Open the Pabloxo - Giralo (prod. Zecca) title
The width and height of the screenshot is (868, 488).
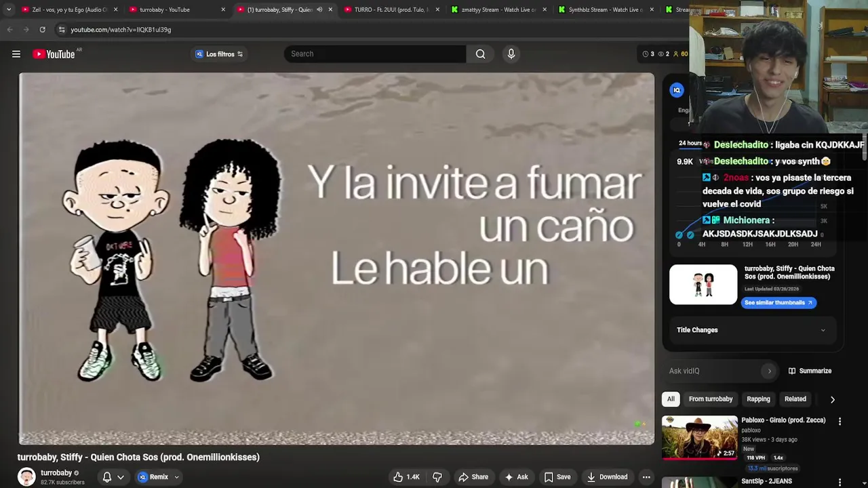click(x=783, y=420)
